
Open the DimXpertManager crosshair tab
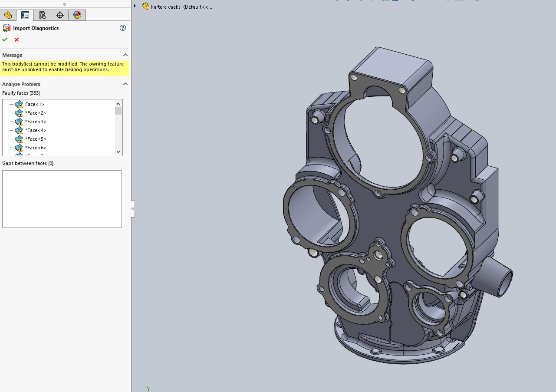pyautogui.click(x=60, y=15)
